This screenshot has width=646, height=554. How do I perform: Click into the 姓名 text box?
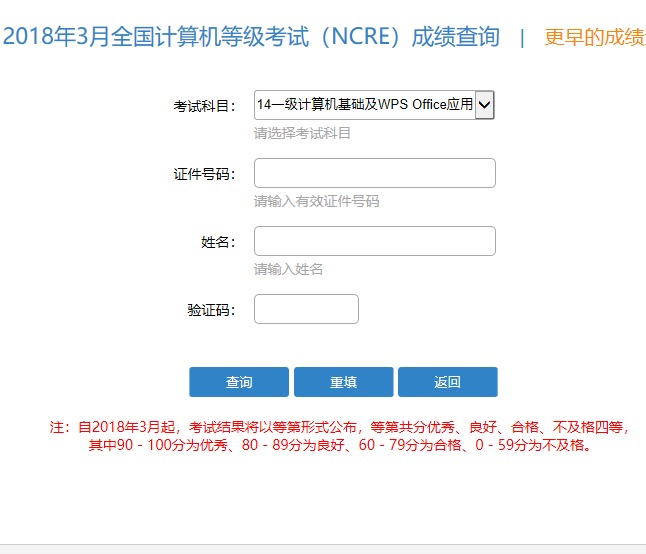click(x=375, y=241)
